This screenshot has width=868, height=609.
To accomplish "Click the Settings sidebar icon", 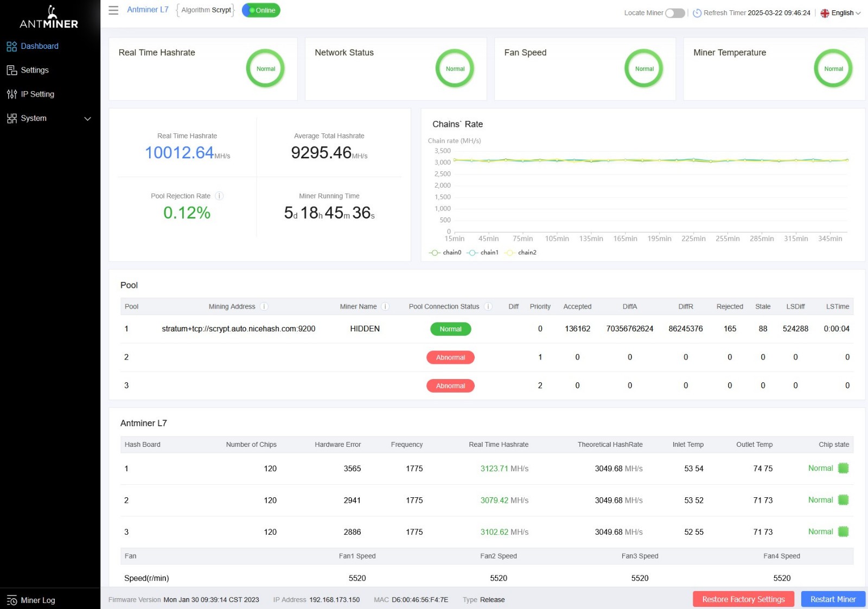I will point(12,70).
